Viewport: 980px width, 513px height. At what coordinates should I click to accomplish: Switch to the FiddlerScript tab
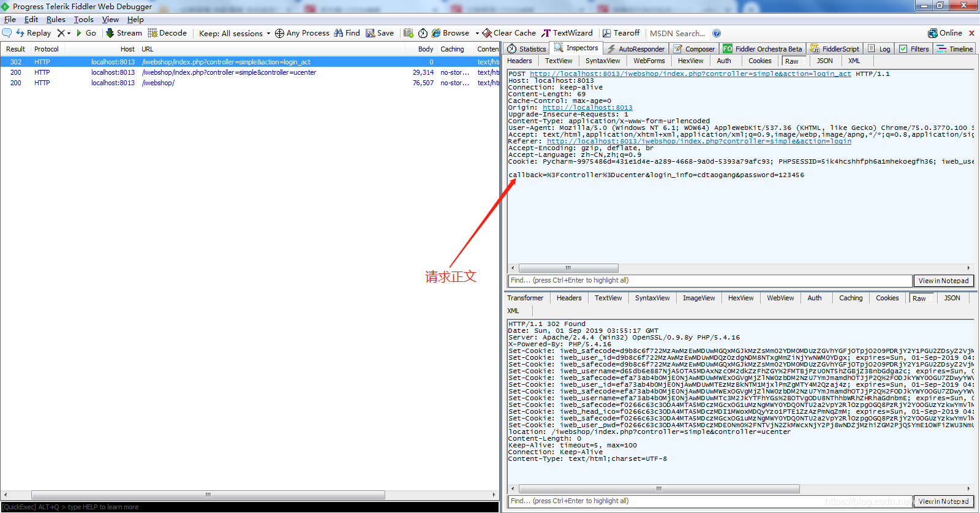[x=834, y=48]
